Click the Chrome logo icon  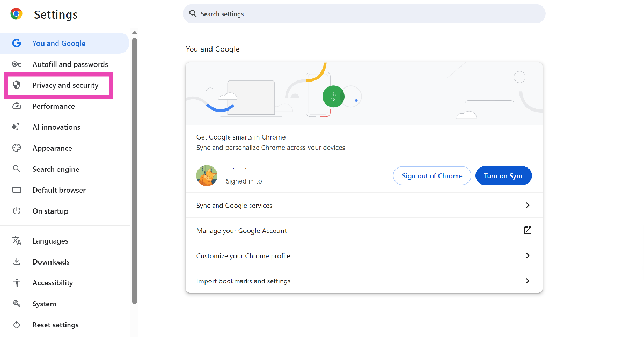[17, 14]
